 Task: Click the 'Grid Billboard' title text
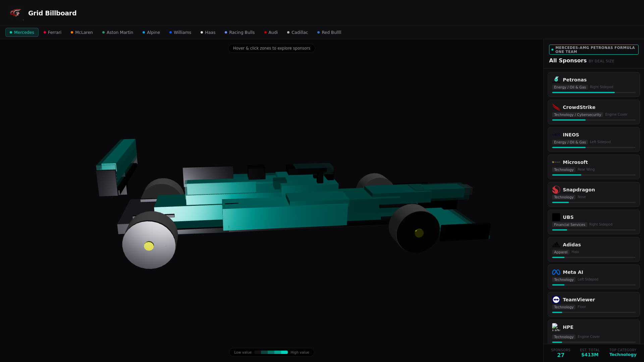[52, 13]
